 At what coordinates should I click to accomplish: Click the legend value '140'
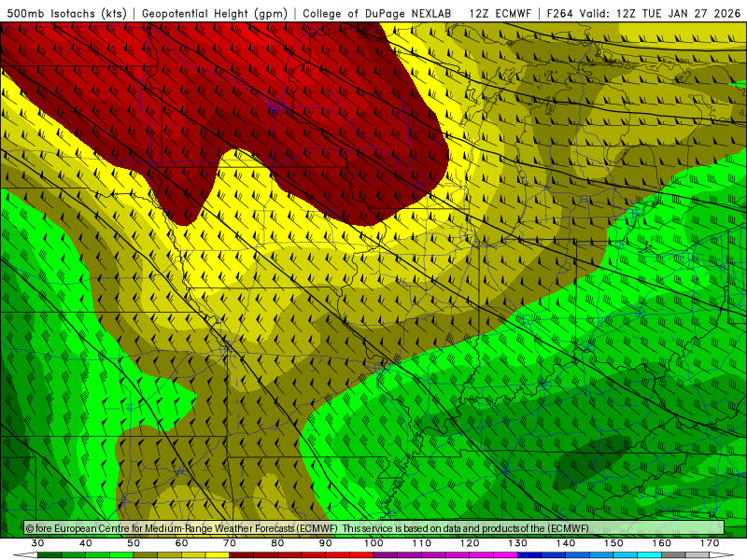(566, 543)
